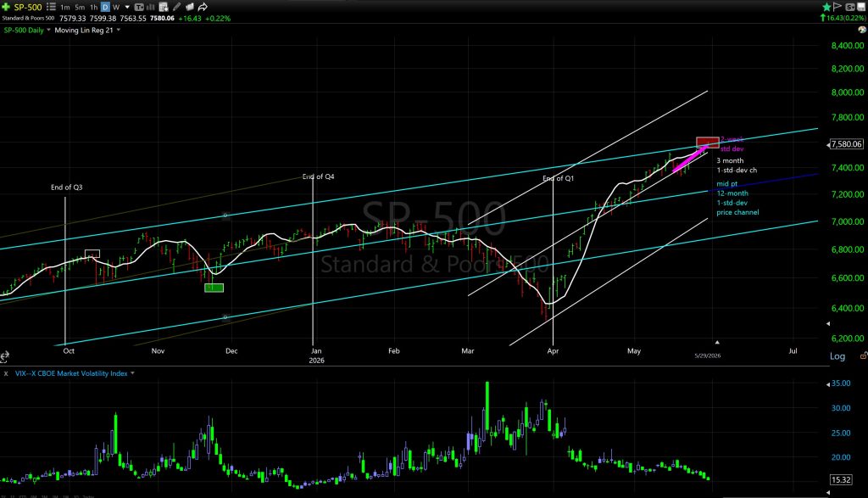
Task: Click the 5/29/2026 date marker on axis
Action: coord(708,355)
